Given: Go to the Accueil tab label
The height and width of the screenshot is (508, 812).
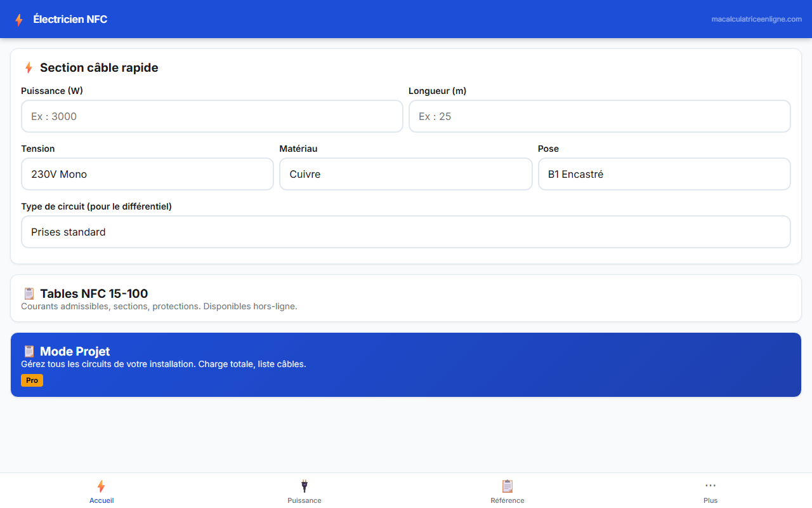Looking at the screenshot, I should tap(101, 500).
